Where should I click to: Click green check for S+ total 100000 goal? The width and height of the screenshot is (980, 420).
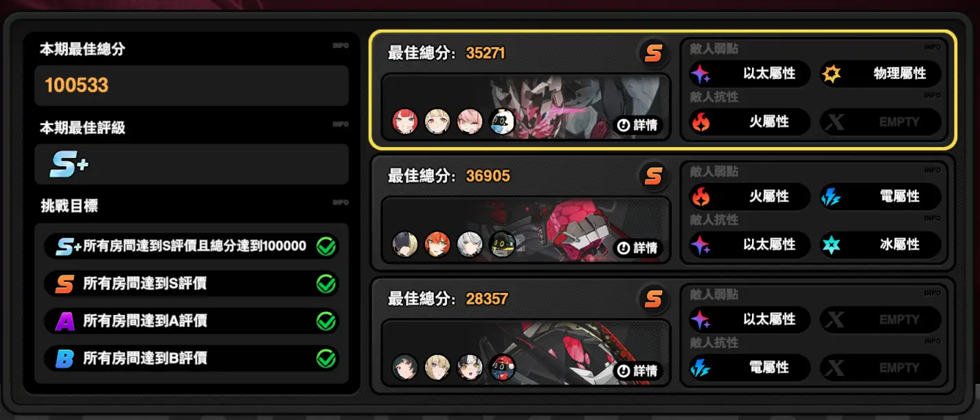pyautogui.click(x=326, y=246)
